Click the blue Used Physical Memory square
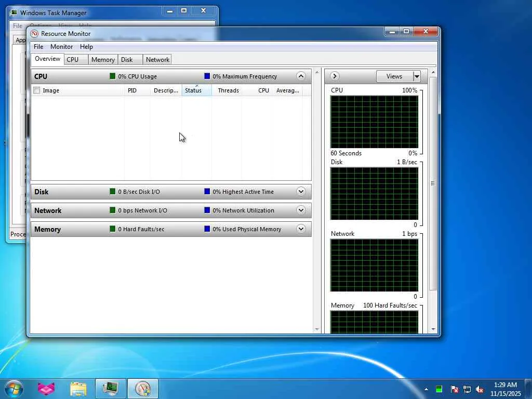Viewport: 532px width, 399px height. tap(207, 229)
